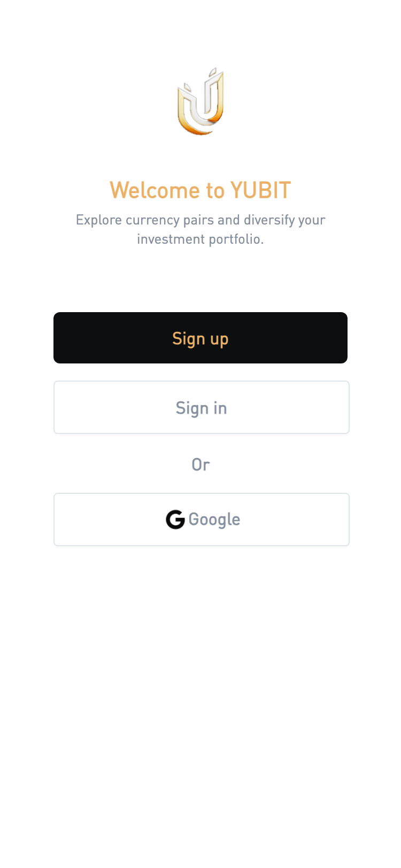
Task: Click the 'Explore currency pairs' subtitle text
Action: click(x=200, y=229)
